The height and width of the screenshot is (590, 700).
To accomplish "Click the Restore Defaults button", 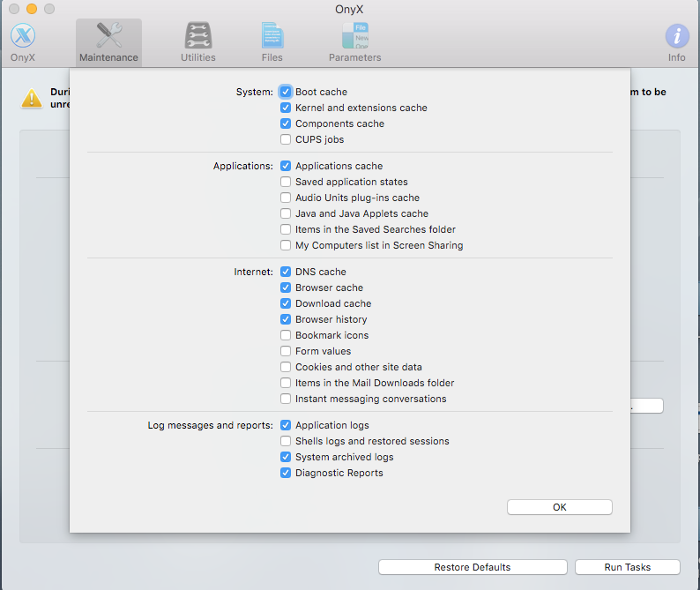I will click(473, 567).
